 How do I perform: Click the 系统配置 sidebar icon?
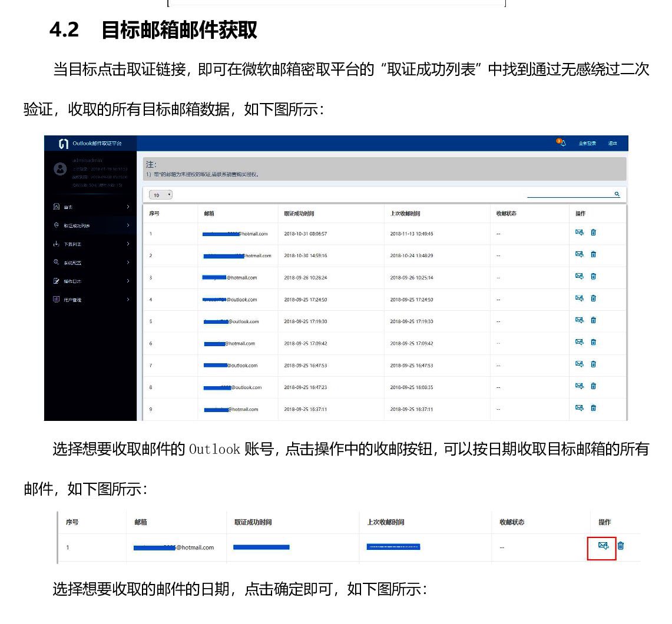click(x=56, y=262)
